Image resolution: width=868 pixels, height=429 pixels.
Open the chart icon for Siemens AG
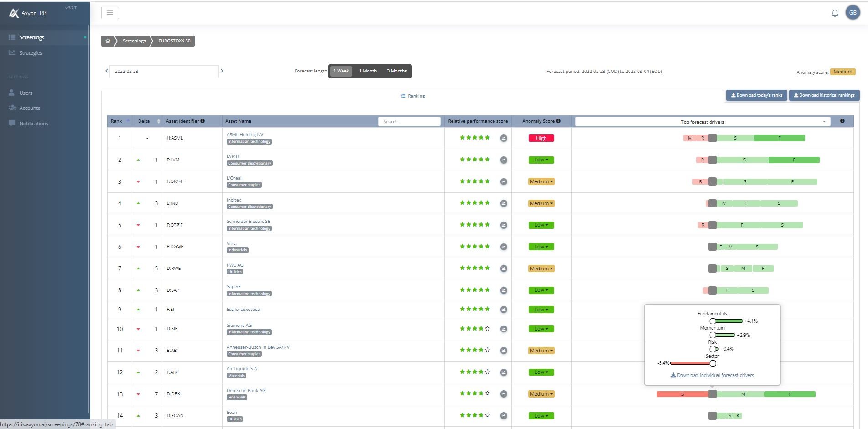[504, 329]
